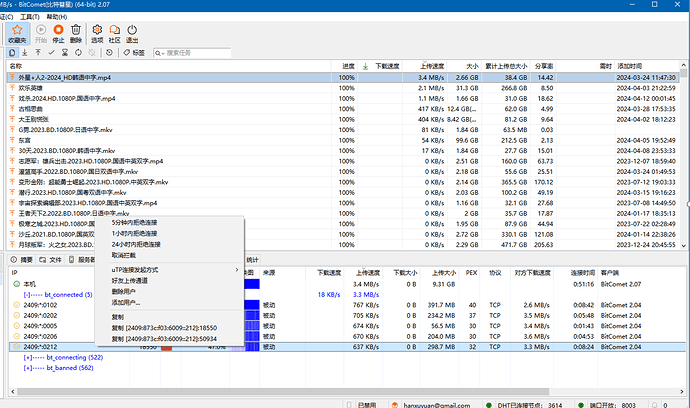Image resolution: width=690 pixels, height=408 pixels.
Task: Click the circular arrows filter icon
Action: (78, 53)
